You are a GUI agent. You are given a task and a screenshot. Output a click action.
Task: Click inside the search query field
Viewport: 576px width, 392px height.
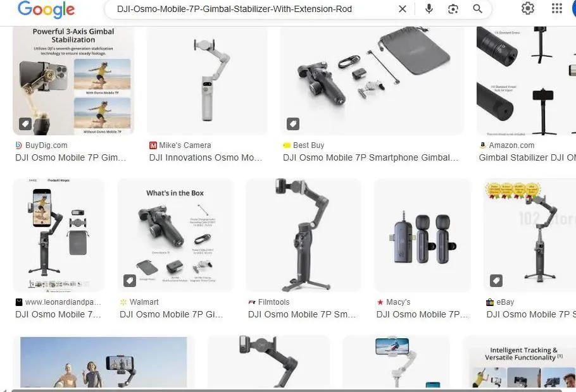[253, 9]
